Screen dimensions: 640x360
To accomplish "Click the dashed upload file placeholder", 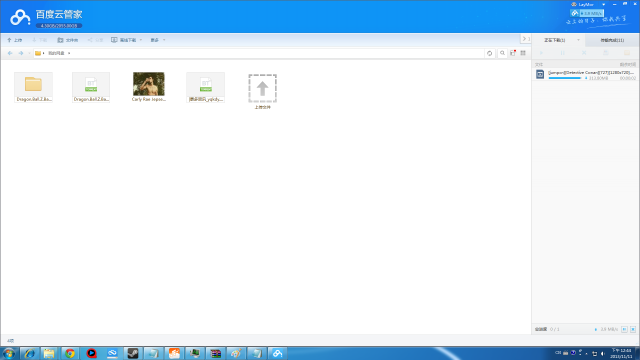I will (262, 88).
